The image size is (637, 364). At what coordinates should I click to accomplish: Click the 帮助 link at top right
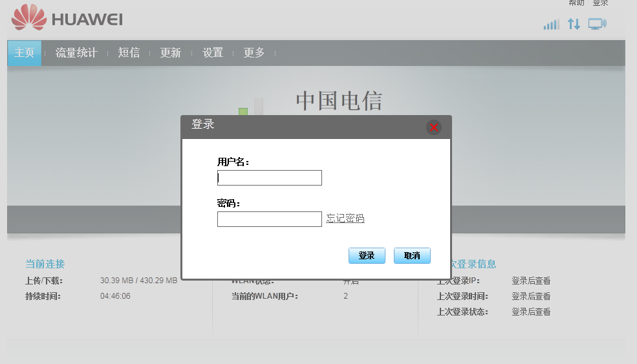pos(576,3)
